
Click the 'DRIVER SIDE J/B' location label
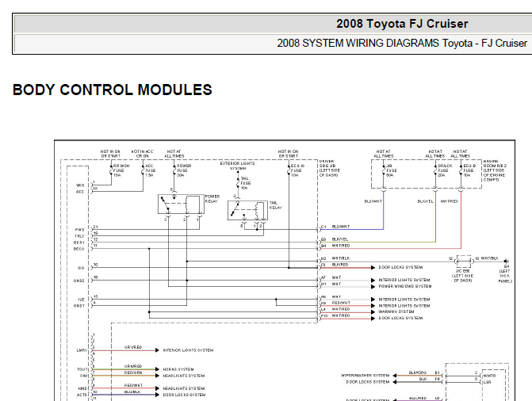coord(329,168)
